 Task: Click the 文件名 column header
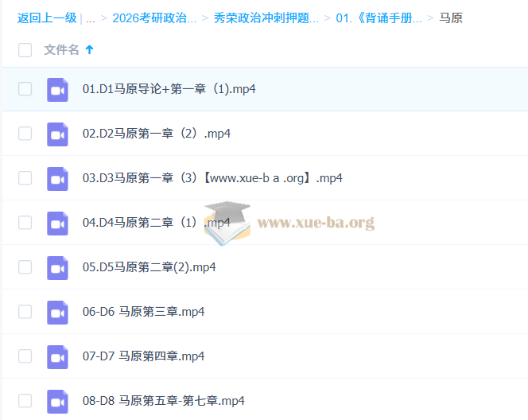click(x=61, y=50)
